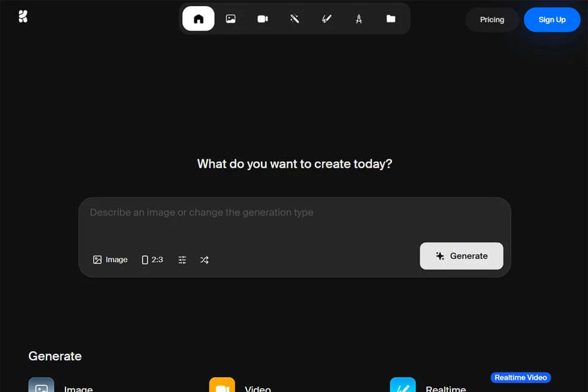
Task: Click the Pricing button
Action: [x=492, y=20]
